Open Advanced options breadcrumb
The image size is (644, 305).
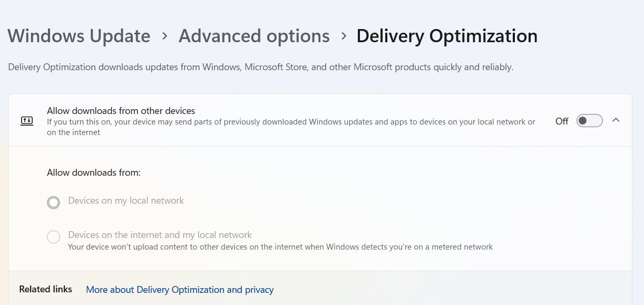[254, 36]
